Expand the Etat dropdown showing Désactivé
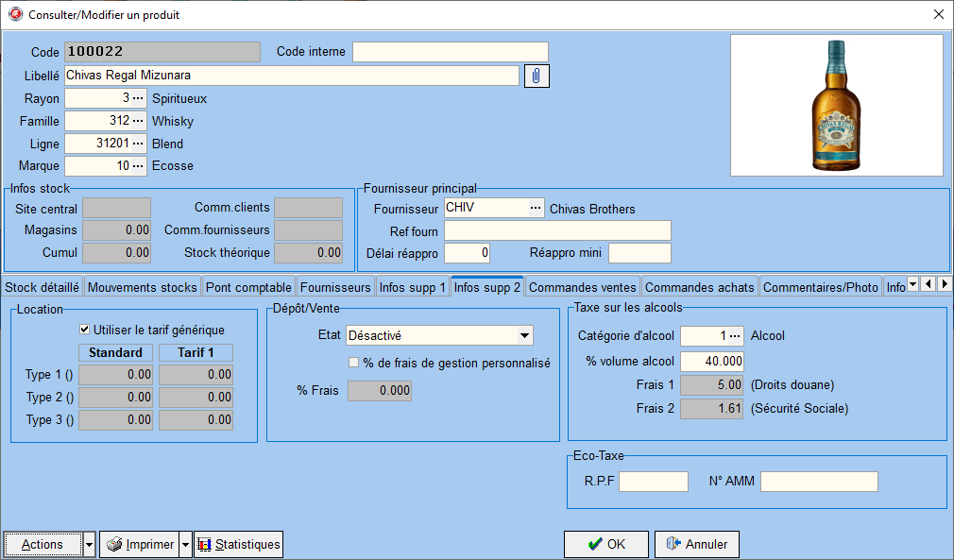The image size is (954, 560). (524, 336)
